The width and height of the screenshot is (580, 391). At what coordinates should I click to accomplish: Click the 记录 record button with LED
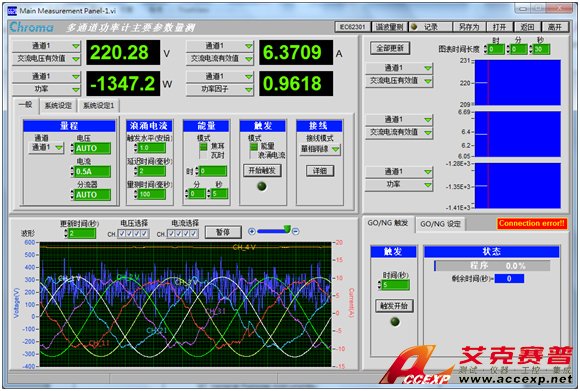pos(431,27)
